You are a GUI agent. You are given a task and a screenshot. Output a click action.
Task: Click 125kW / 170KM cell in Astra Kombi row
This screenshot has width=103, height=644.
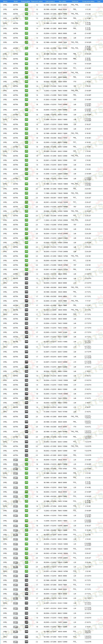pyautogui.click(x=62, y=562)
